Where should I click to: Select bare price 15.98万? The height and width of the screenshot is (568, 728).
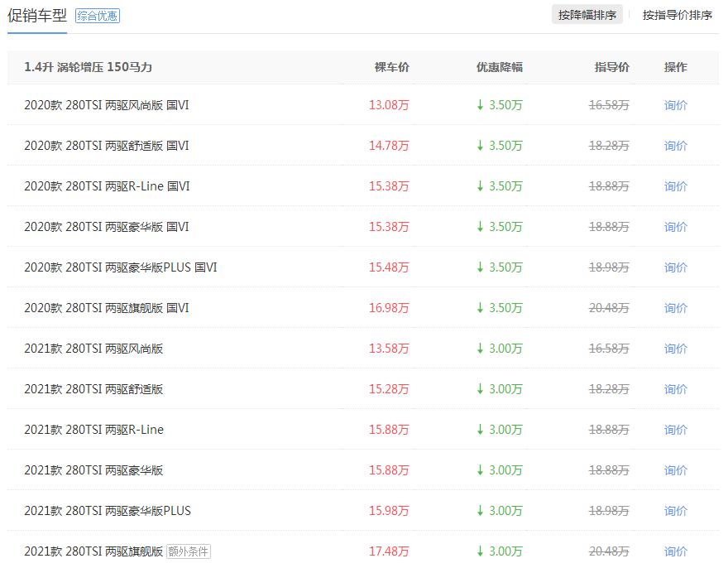point(389,511)
